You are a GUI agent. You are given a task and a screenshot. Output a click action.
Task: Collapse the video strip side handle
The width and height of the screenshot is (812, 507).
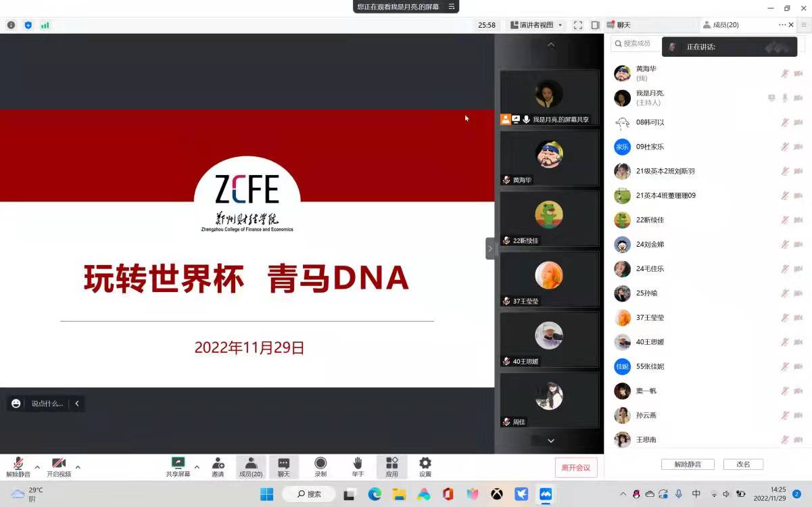click(x=490, y=249)
